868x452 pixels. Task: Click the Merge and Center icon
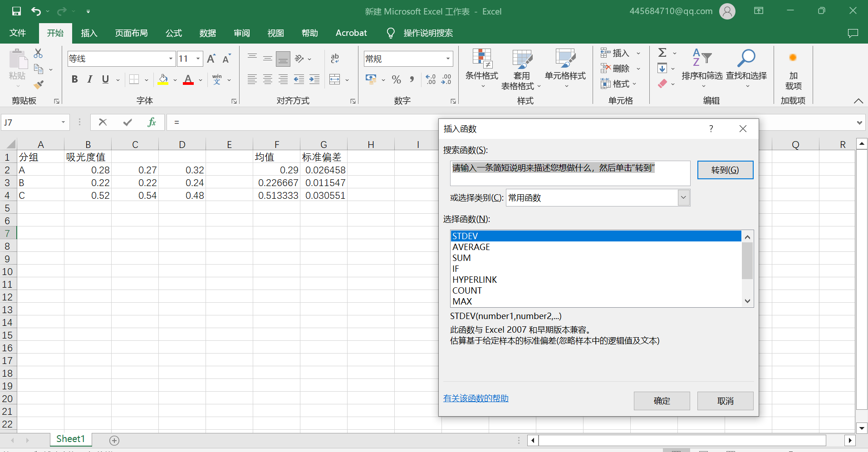coord(335,79)
